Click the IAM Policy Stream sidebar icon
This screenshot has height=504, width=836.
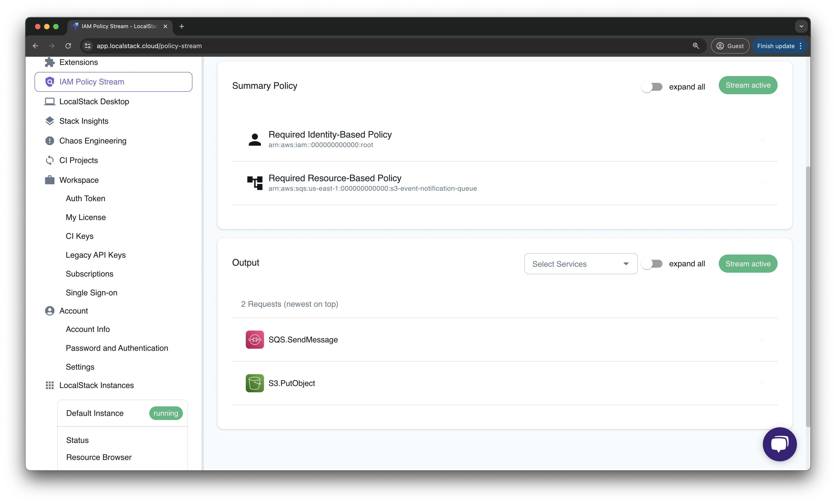49,82
